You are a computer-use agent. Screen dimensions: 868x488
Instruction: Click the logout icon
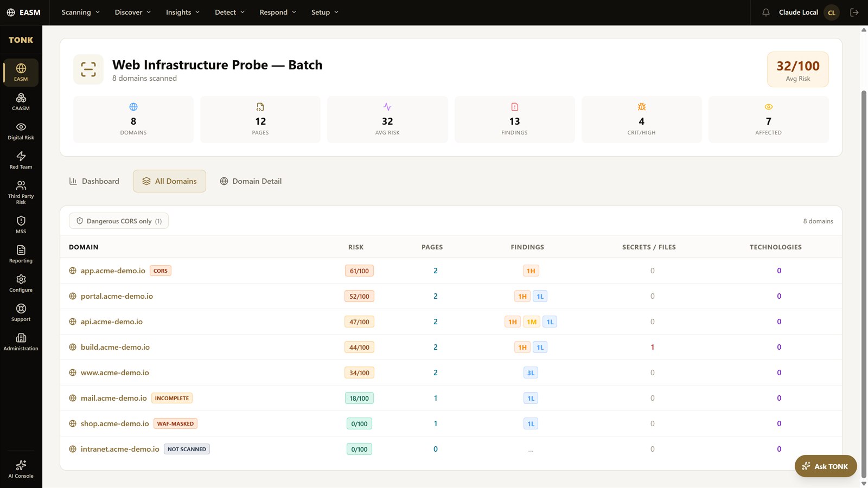coord(854,12)
